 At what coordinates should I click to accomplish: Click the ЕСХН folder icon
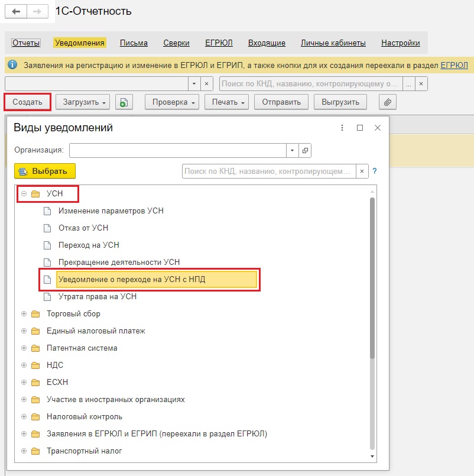(x=35, y=382)
